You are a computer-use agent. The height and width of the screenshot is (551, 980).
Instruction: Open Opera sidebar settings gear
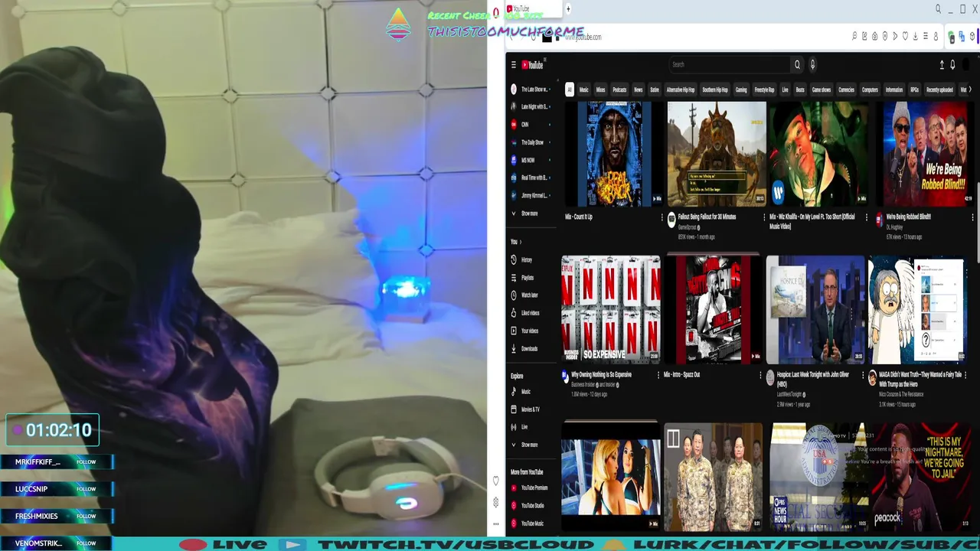click(x=495, y=503)
